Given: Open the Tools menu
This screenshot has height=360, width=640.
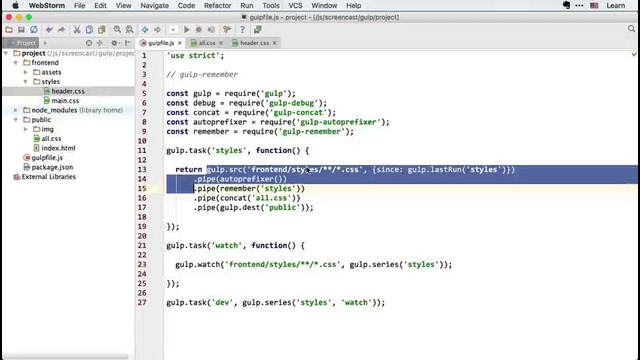Looking at the screenshot, I should [x=271, y=5].
